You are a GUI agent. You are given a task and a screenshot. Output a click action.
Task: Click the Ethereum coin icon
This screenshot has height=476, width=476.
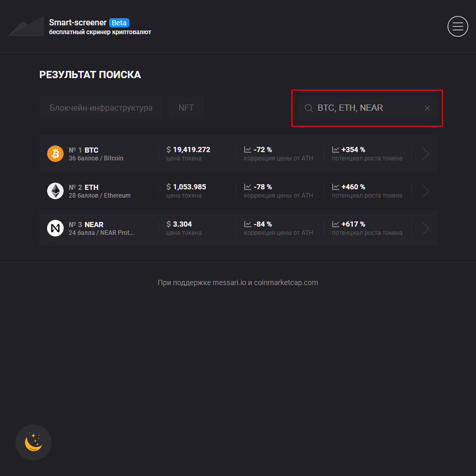(x=55, y=191)
